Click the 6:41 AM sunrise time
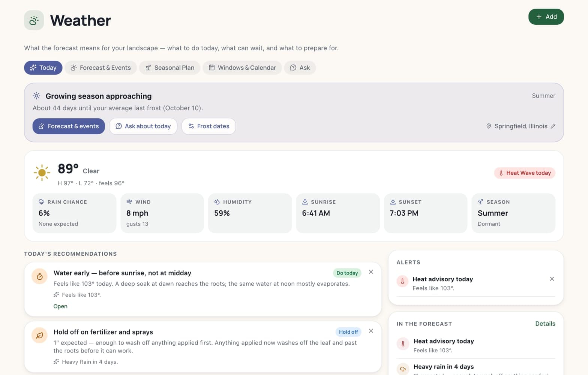 click(316, 213)
